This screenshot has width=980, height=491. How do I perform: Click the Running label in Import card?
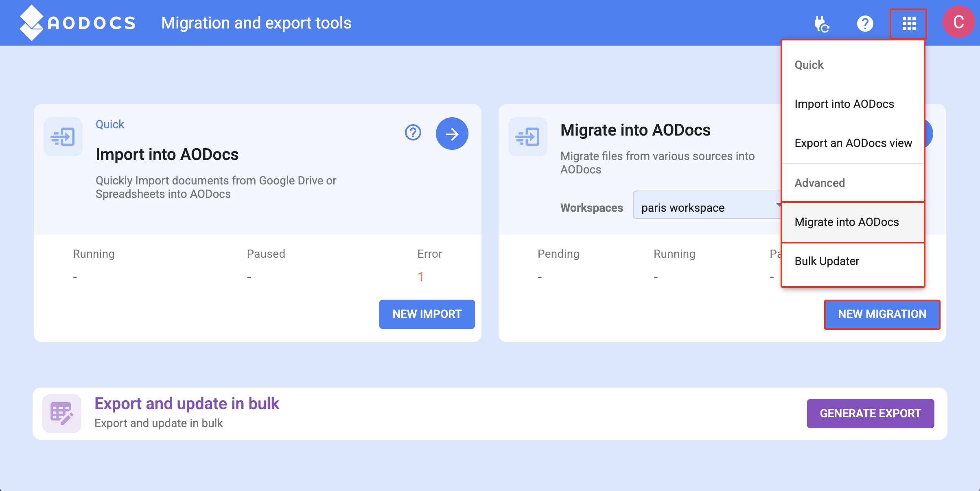pyautogui.click(x=94, y=254)
